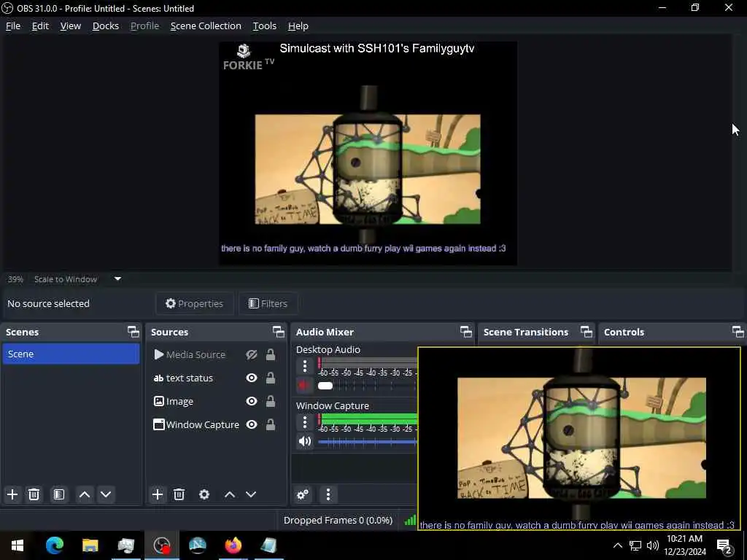Open source properties gear icon
747x560 pixels.
click(x=204, y=494)
